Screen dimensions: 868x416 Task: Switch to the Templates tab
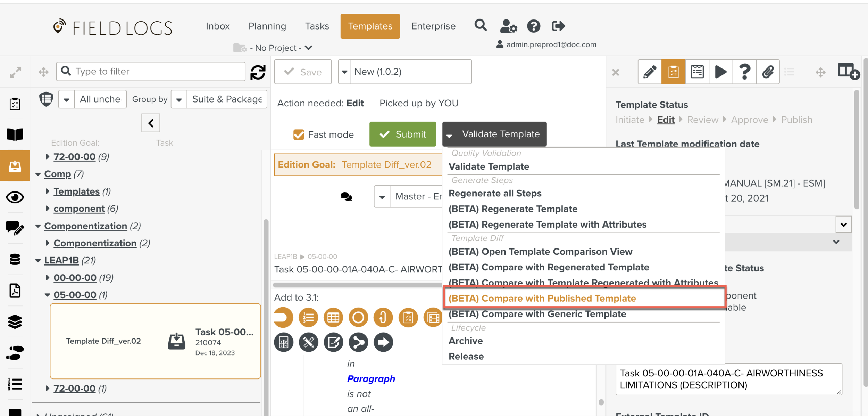point(370,26)
